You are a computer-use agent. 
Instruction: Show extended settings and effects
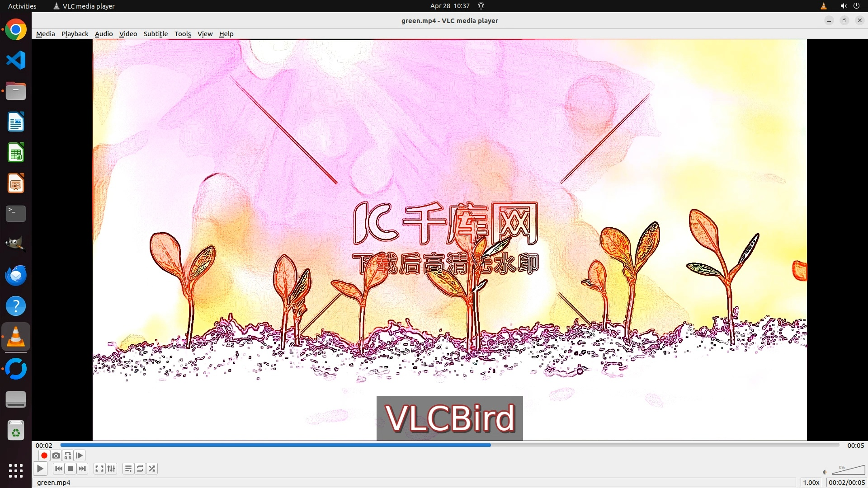(111, 469)
